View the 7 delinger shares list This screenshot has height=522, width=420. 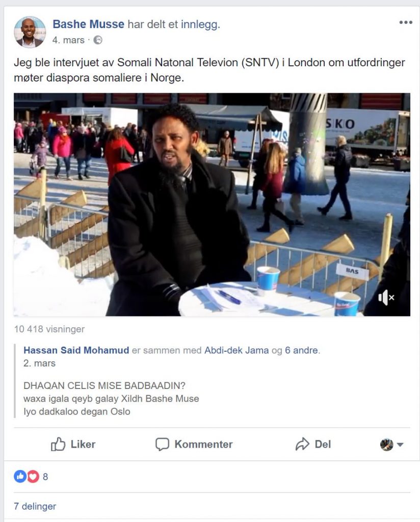(35, 506)
